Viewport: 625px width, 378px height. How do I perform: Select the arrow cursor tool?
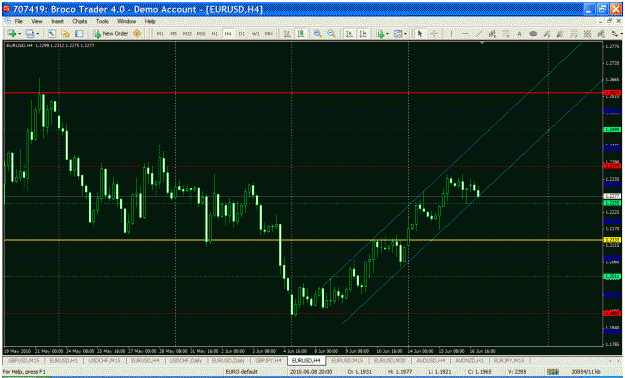point(420,34)
